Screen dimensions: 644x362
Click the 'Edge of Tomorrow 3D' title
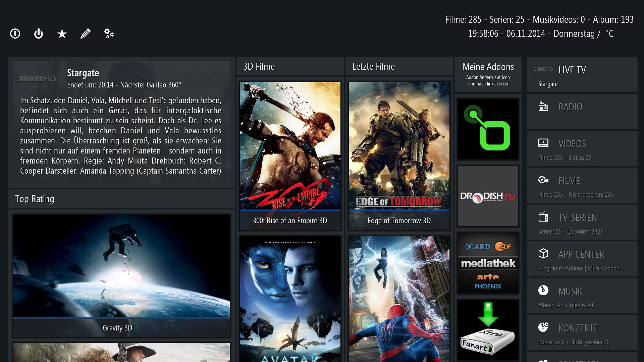pyautogui.click(x=399, y=221)
